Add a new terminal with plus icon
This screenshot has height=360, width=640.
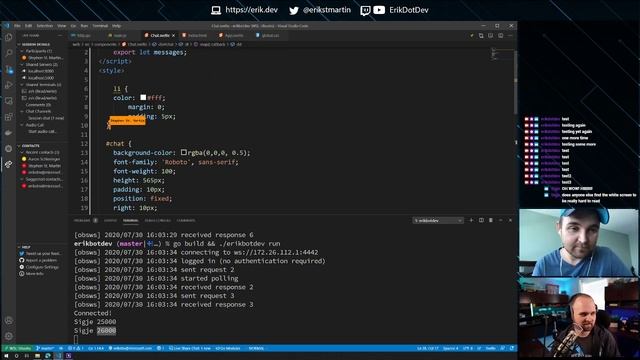pyautogui.click(x=471, y=220)
